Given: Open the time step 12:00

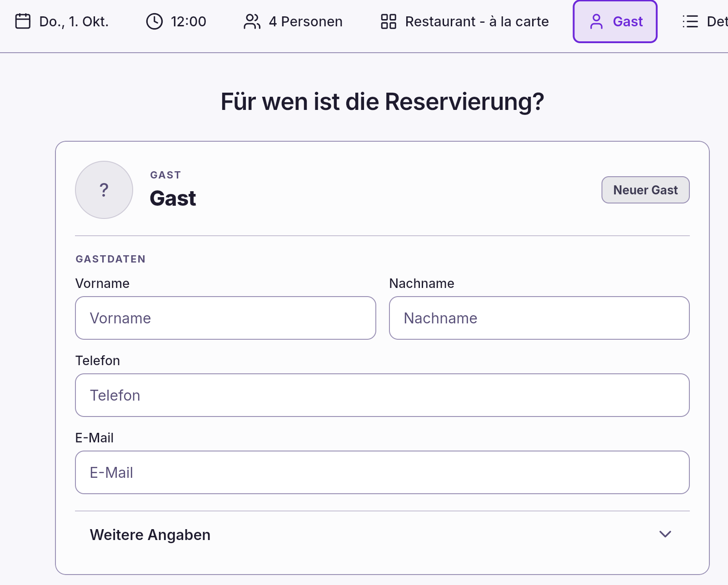Looking at the screenshot, I should pyautogui.click(x=176, y=21).
